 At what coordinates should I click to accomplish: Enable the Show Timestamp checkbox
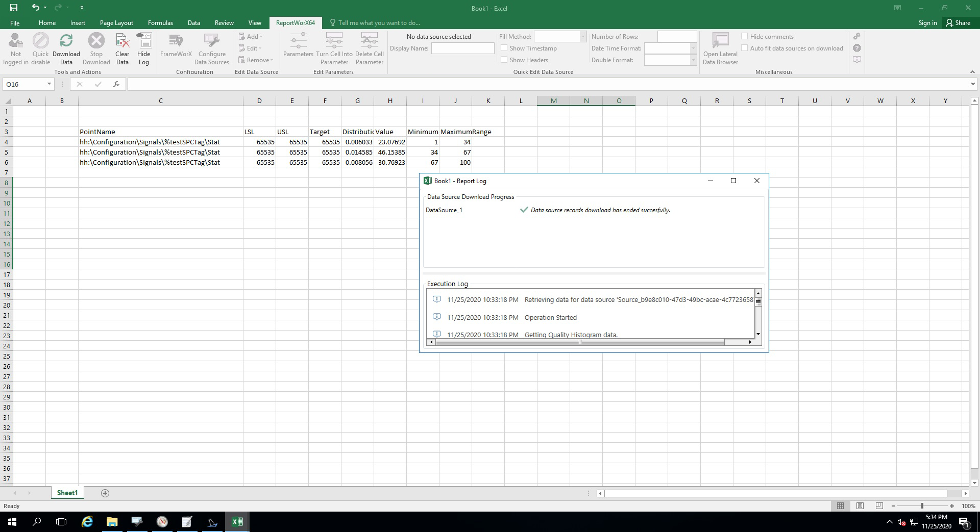coord(504,48)
